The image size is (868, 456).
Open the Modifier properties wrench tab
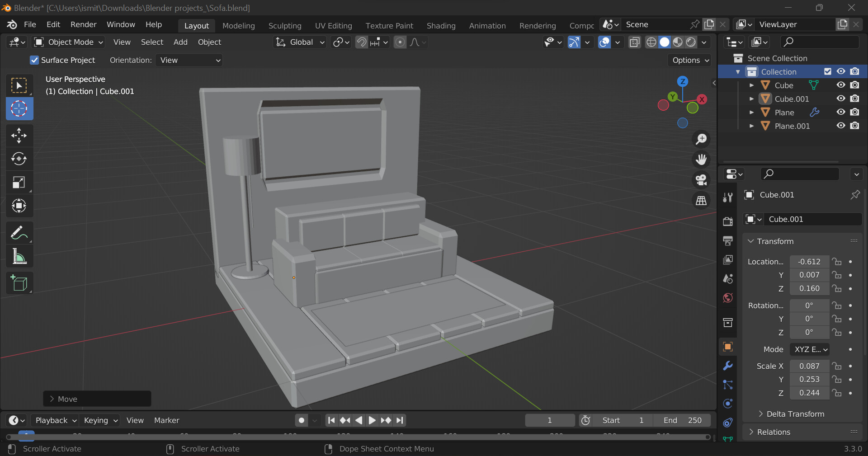(x=728, y=366)
